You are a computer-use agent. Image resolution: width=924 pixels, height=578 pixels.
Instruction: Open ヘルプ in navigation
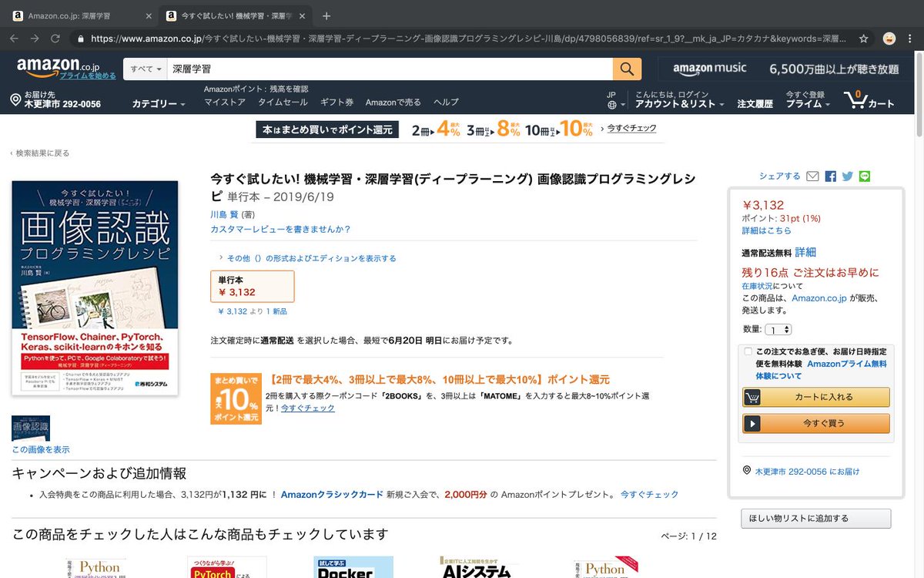coord(446,102)
